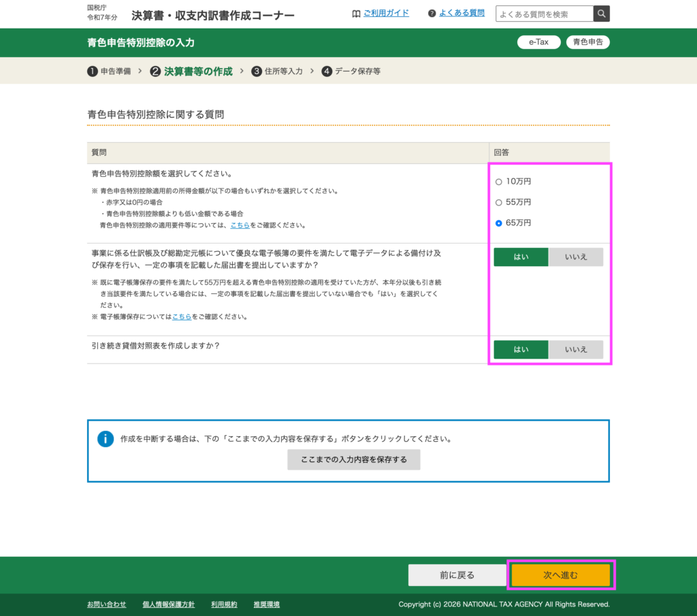Viewport: 697px width, 616px height.
Task: Click the よくある質問を検索 search field
Action: [x=545, y=14]
